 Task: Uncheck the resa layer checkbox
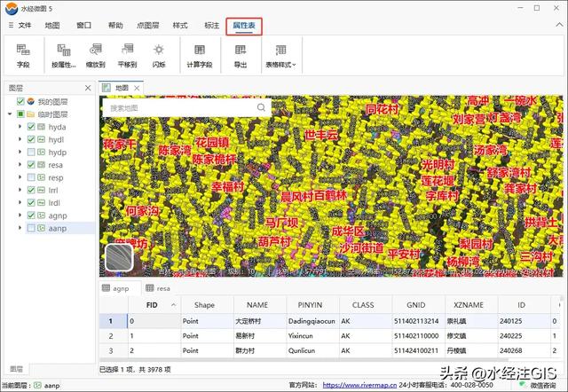click(31, 165)
